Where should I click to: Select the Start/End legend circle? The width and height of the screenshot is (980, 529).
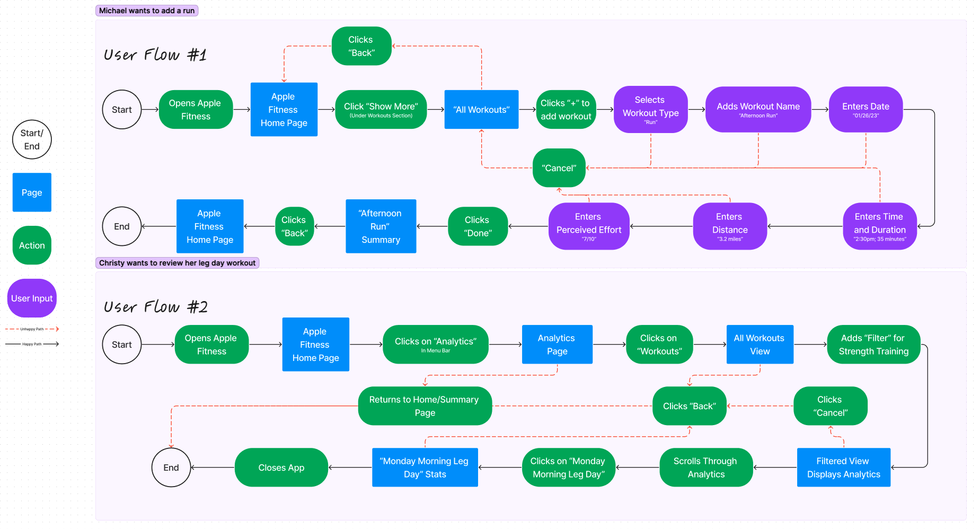point(32,139)
